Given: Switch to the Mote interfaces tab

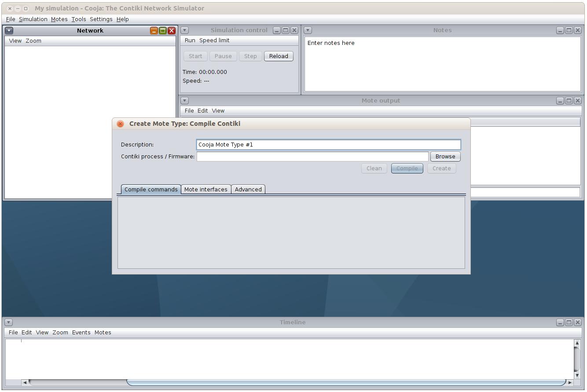Looking at the screenshot, I should 206,190.
